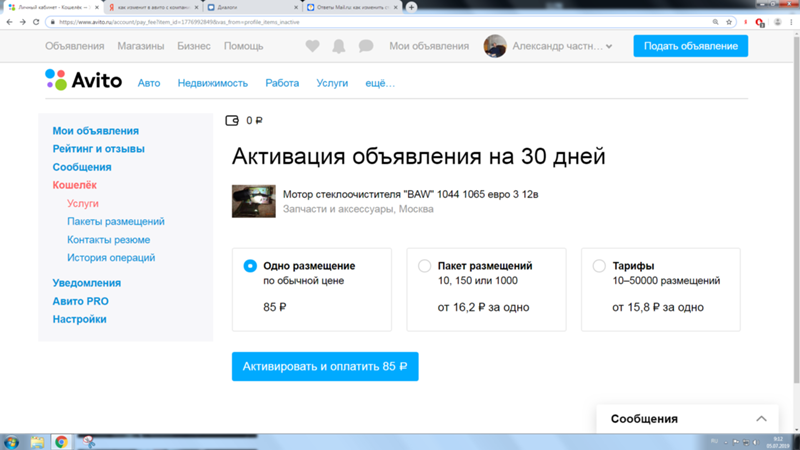Open Объявления in top menu

[74, 46]
